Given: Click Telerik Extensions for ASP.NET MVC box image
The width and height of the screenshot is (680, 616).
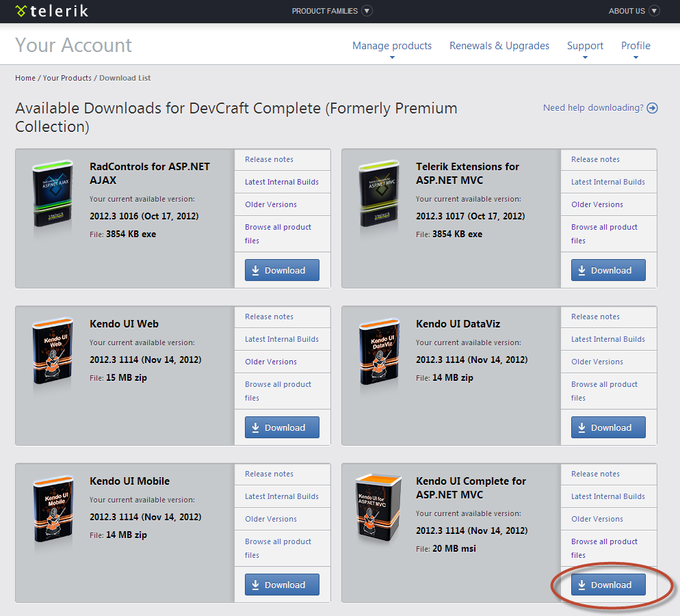Looking at the screenshot, I should pyautogui.click(x=379, y=193).
